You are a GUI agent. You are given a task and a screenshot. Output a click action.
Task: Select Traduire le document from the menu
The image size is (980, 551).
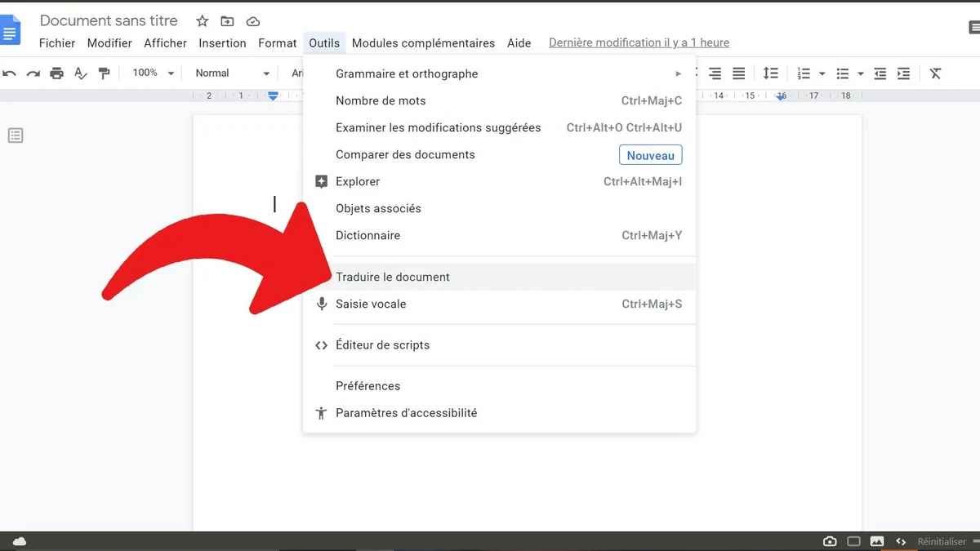click(393, 277)
